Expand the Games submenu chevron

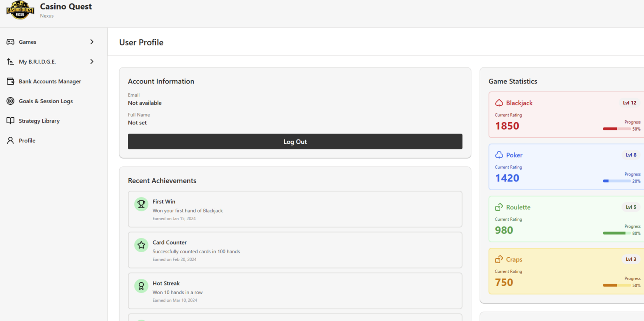click(x=92, y=42)
